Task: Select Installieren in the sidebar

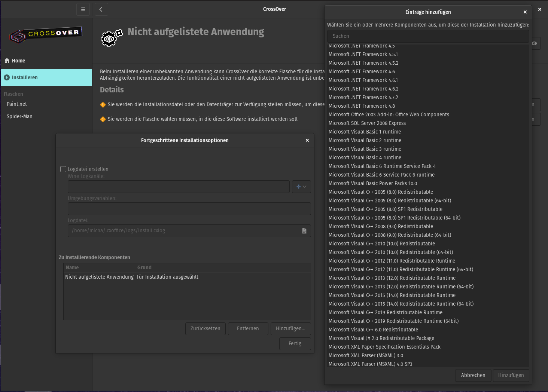Action: click(x=46, y=77)
